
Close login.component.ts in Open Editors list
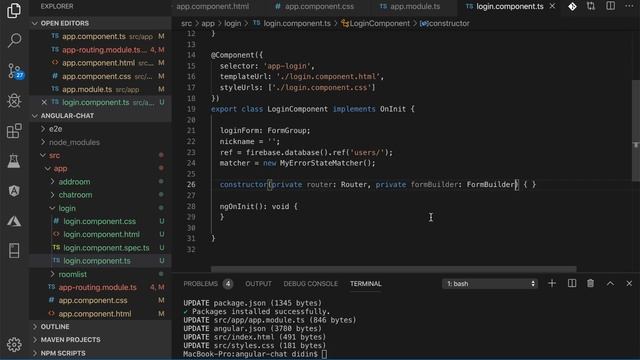pos(44,102)
